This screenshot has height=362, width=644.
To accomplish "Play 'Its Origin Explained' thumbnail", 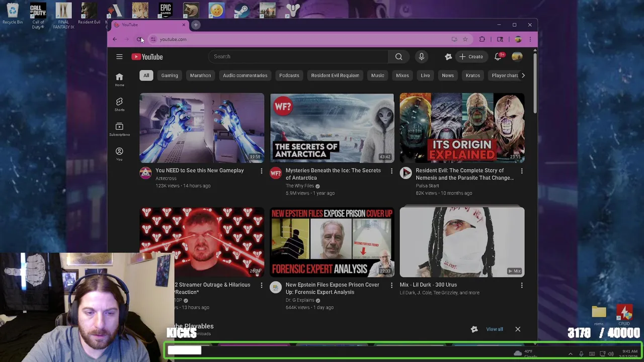I will (x=462, y=128).
